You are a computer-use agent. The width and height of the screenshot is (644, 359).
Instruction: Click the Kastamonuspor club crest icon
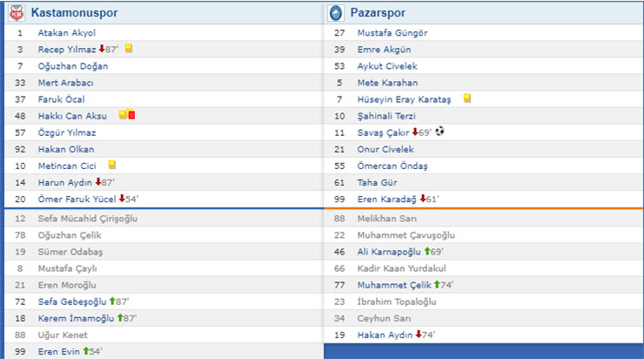[17, 13]
